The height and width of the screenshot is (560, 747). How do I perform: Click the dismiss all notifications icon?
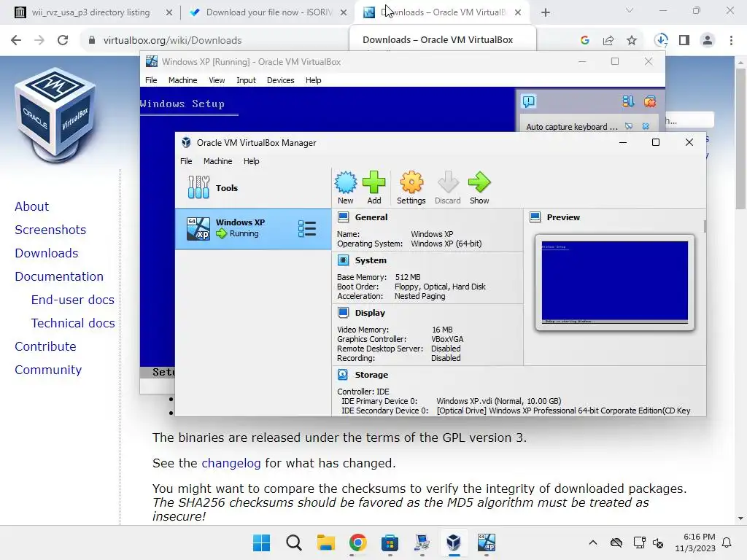(x=650, y=101)
